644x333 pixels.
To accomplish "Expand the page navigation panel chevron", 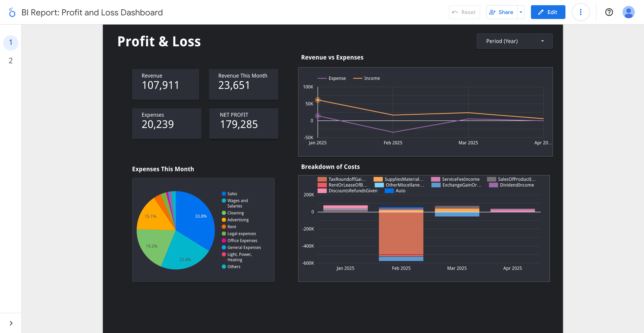I will coord(11,323).
